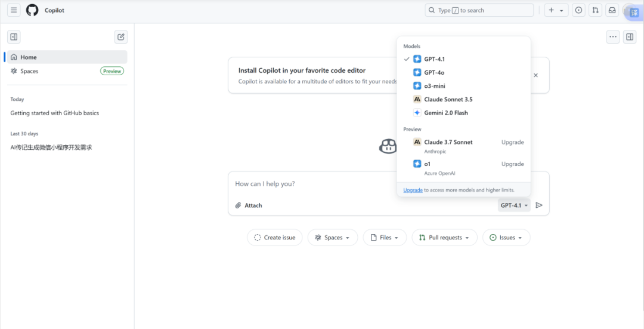Open the user avatar menu

coord(629,11)
